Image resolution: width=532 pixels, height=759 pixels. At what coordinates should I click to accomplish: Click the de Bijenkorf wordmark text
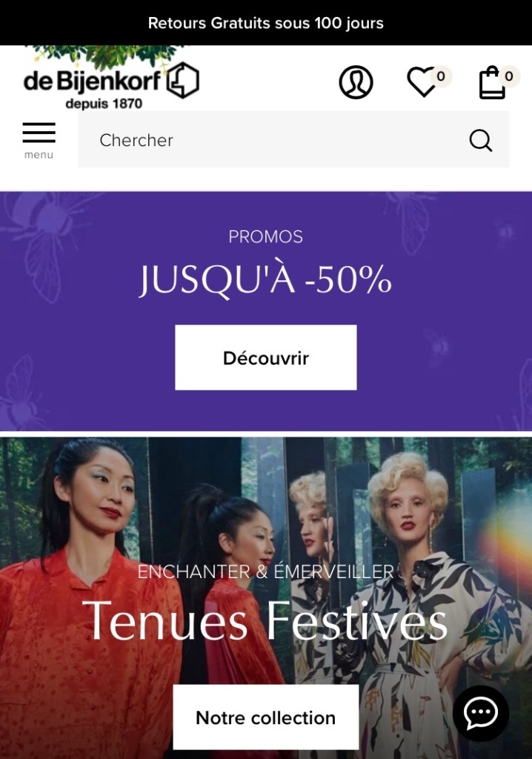point(92,82)
